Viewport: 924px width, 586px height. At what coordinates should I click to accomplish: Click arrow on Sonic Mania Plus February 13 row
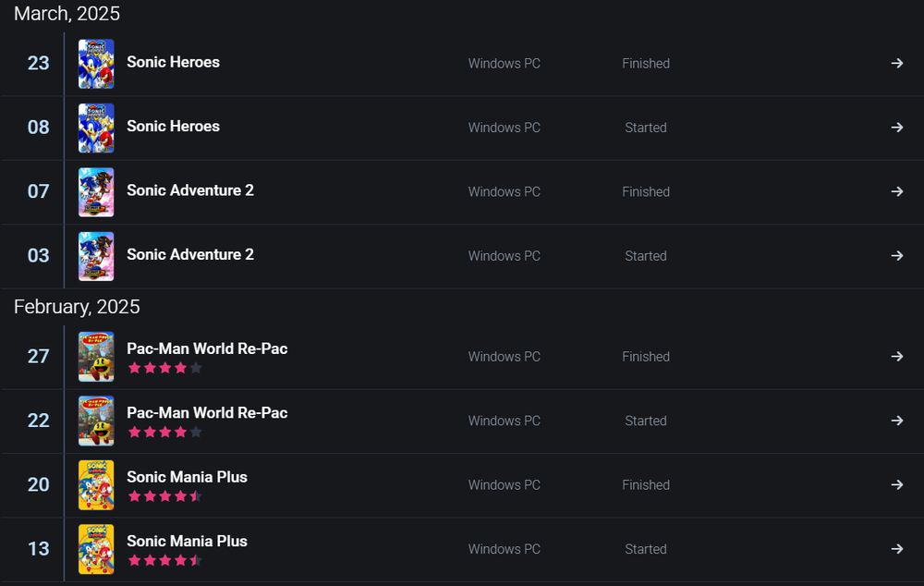coord(897,549)
